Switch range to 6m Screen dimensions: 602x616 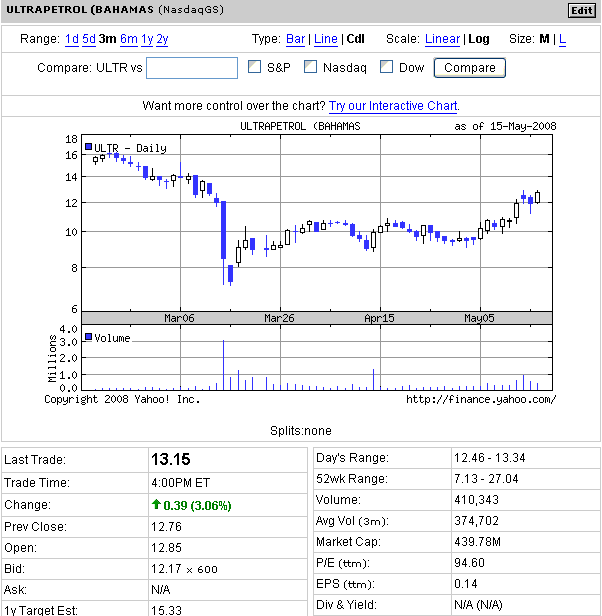point(128,39)
